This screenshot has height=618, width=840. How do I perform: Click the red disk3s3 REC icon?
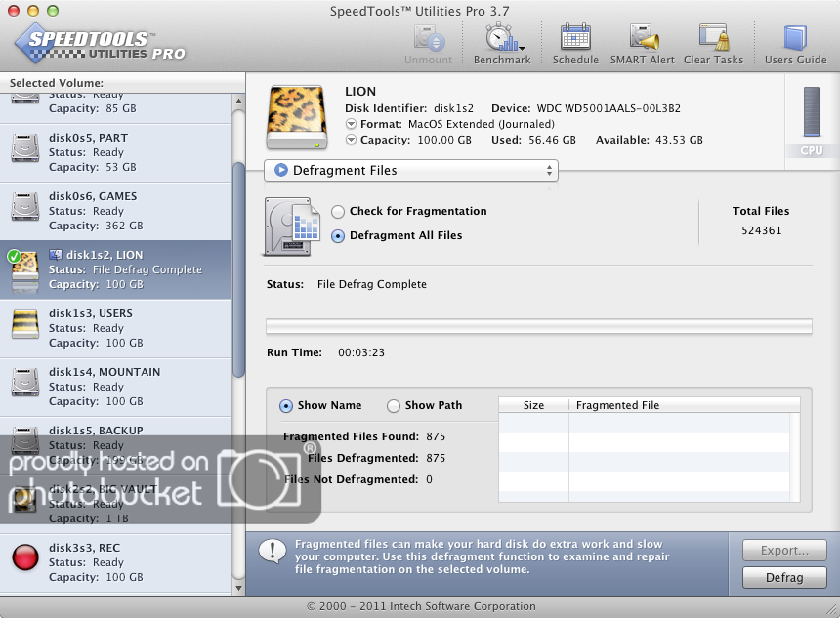pos(24,556)
